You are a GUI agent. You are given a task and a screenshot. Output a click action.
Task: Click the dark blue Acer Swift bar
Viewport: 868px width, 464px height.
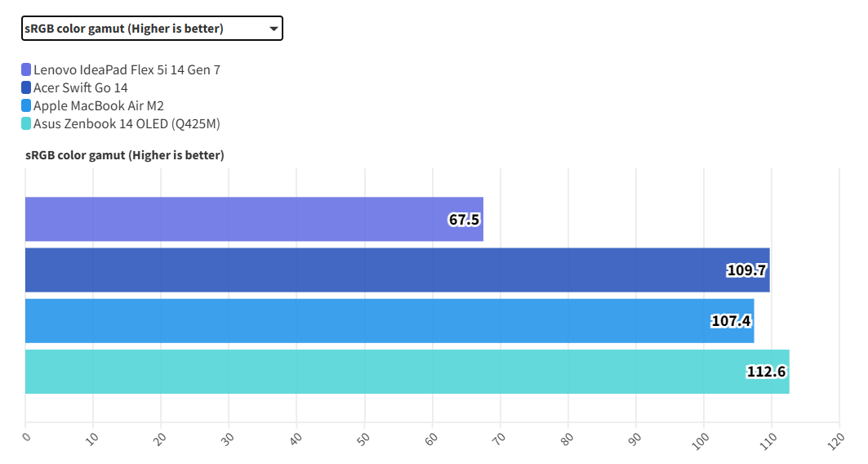point(367,270)
